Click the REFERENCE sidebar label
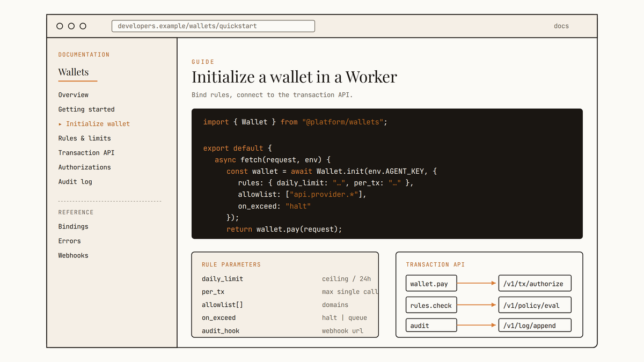644x362 pixels. 76,212
